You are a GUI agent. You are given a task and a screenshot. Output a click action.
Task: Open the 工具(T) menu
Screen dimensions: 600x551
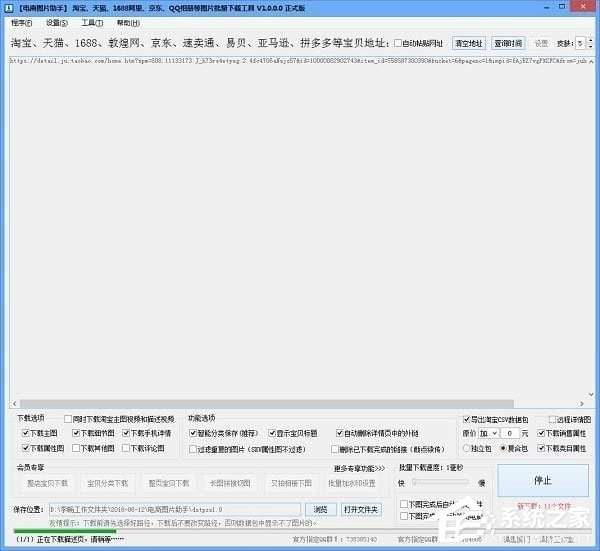92,23
